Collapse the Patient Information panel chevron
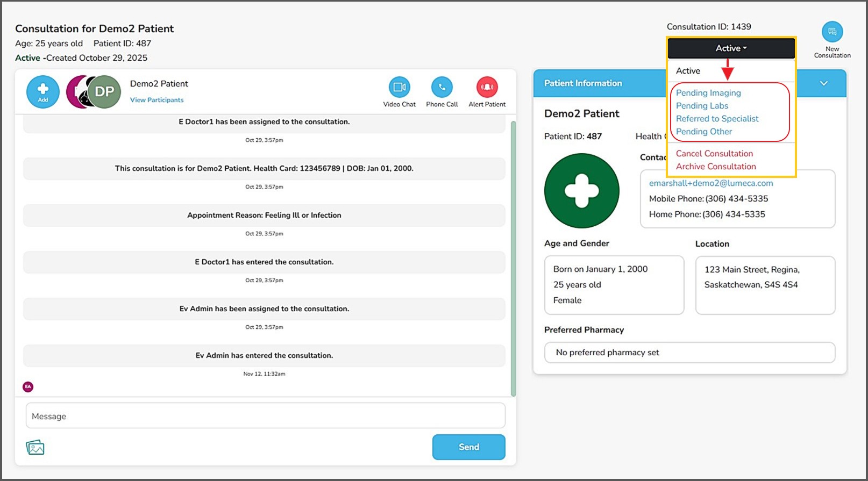The image size is (868, 481). click(823, 83)
